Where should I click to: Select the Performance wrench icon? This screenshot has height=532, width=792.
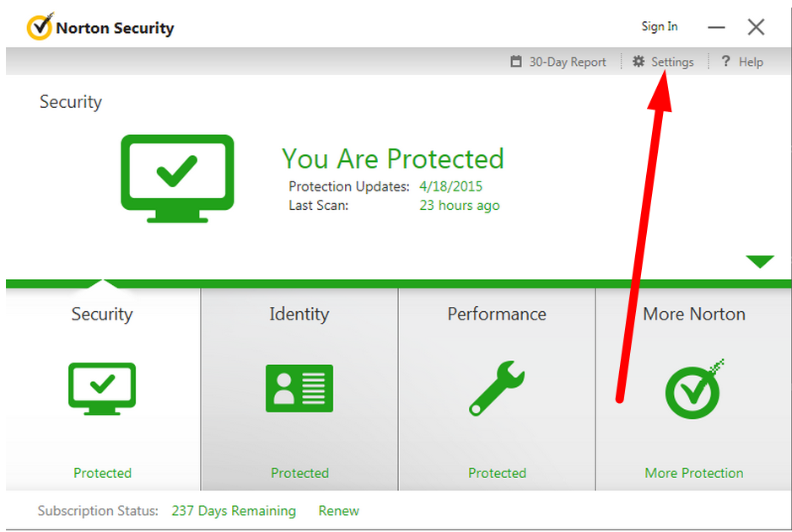coord(497,388)
